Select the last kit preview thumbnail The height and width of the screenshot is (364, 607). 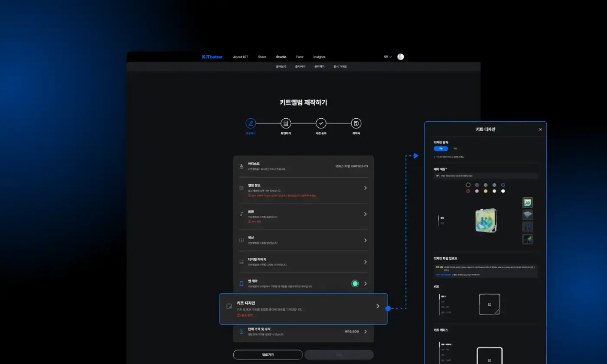coord(528,239)
